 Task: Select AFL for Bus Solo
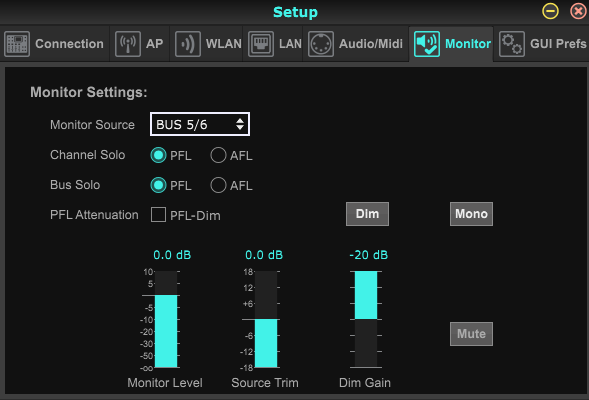218,185
